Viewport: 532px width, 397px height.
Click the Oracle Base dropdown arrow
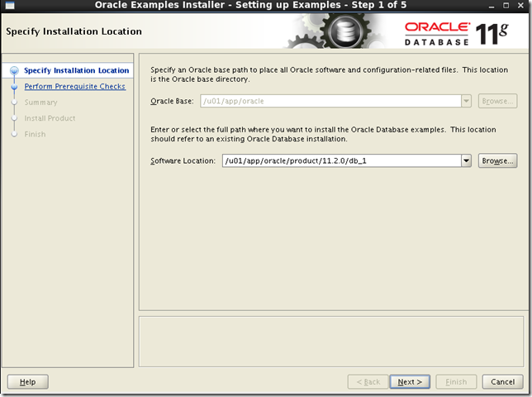(466, 101)
